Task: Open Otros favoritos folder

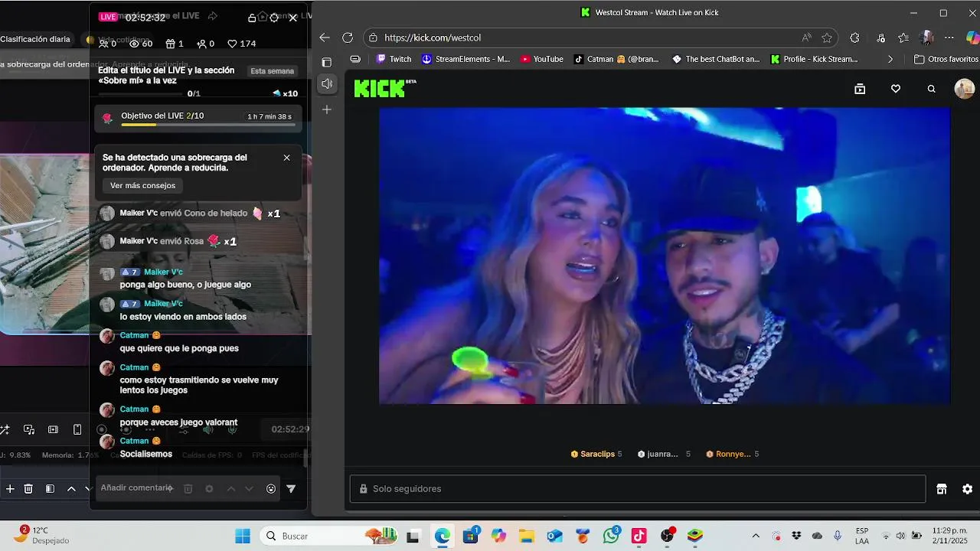Action: pos(946,59)
